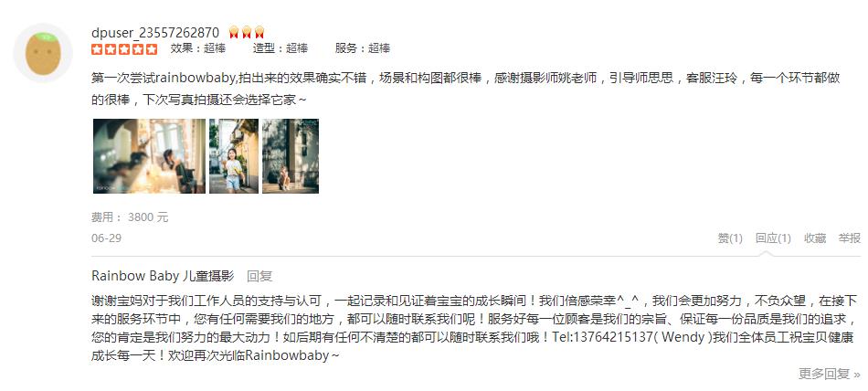The width and height of the screenshot is (868, 391).
Task: Report the review with 举报
Action: 849,238
